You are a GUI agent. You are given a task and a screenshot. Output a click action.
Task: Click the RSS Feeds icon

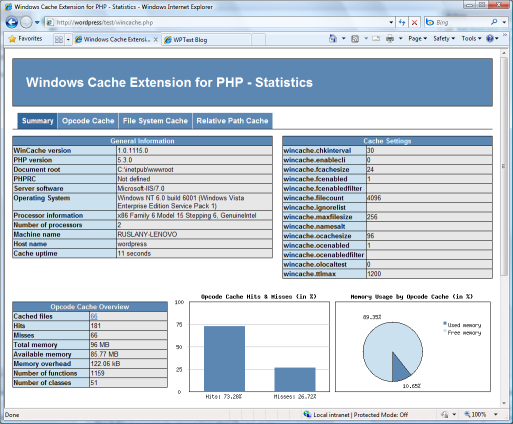coord(355,39)
